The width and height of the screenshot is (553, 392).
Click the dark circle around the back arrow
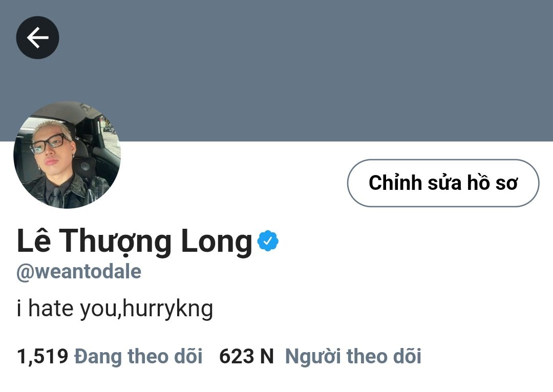point(38,38)
